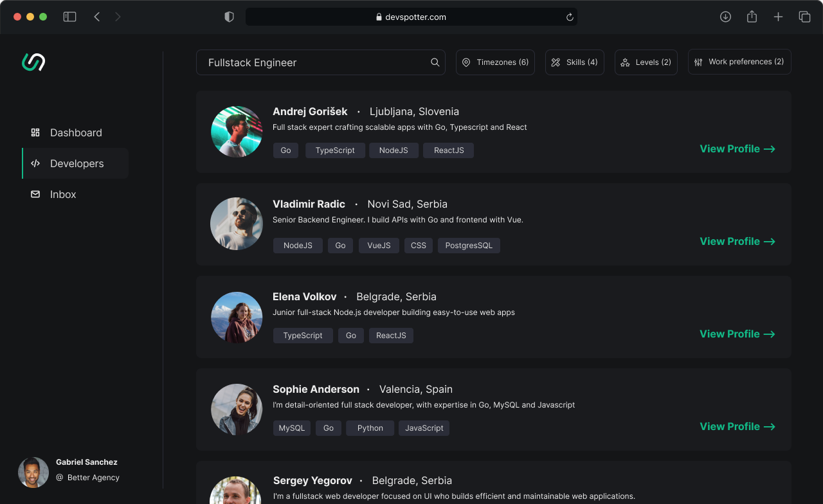Click the Skills tools icon

tap(556, 62)
